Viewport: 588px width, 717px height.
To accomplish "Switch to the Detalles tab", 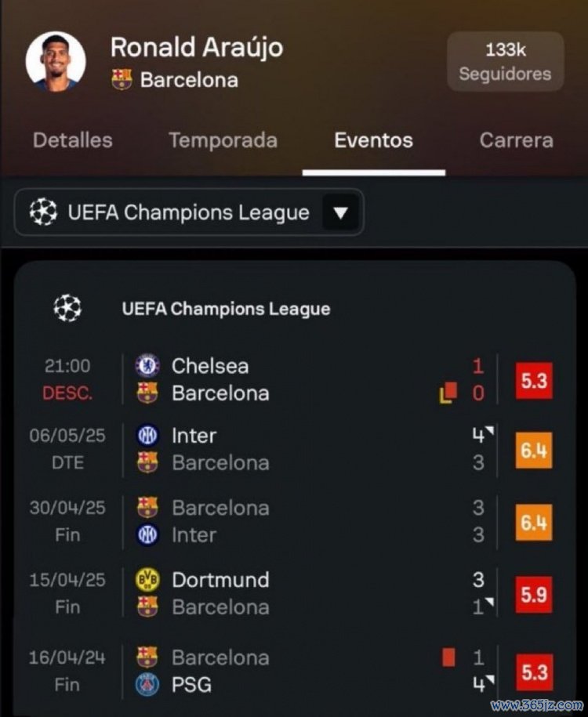I will pyautogui.click(x=73, y=140).
